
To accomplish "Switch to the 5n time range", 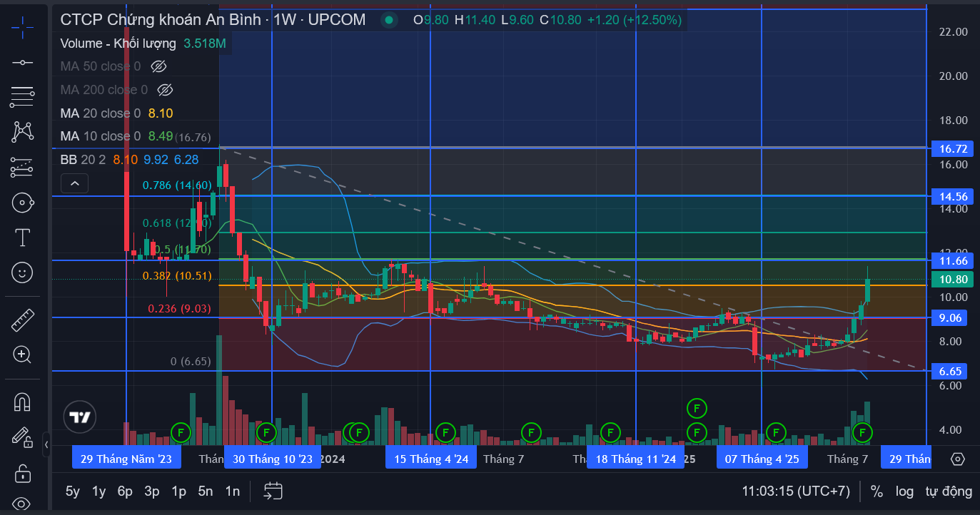I will [206, 491].
